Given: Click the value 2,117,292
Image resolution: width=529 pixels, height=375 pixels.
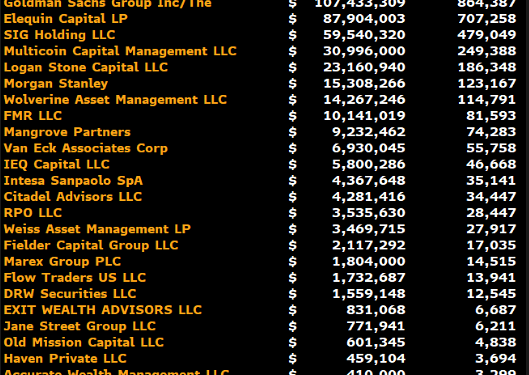Looking at the screenshot, I should click(368, 246).
